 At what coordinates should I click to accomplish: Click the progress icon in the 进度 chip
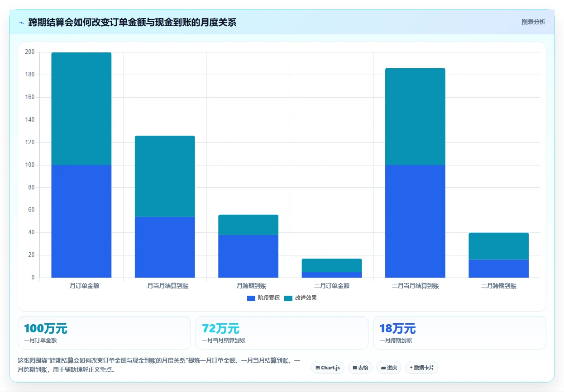(383, 368)
